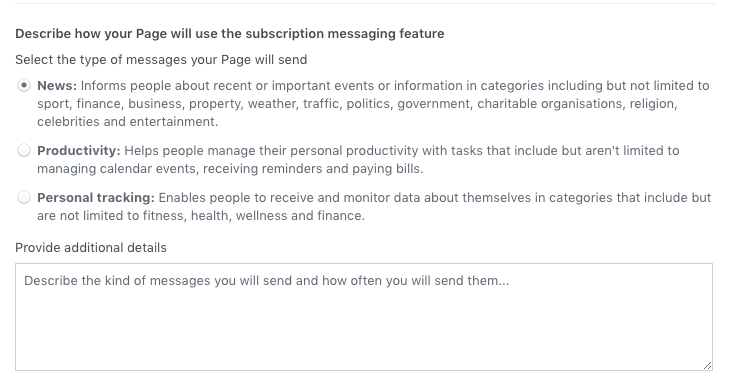Click the bold "News:" option label
This screenshot has height=389, width=734.
[x=57, y=86]
